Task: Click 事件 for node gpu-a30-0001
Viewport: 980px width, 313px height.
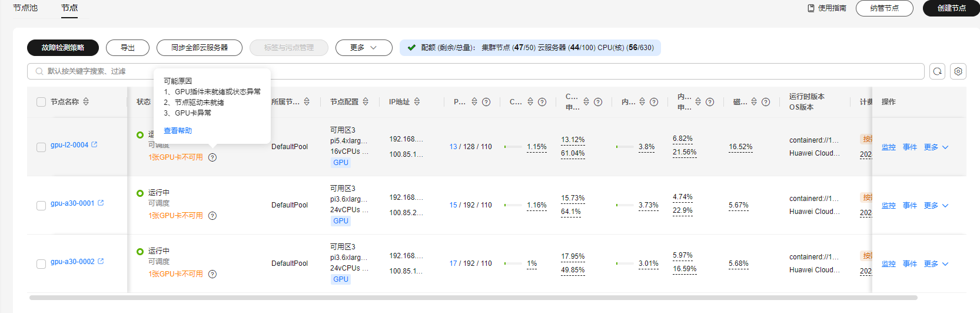Action: click(x=910, y=206)
